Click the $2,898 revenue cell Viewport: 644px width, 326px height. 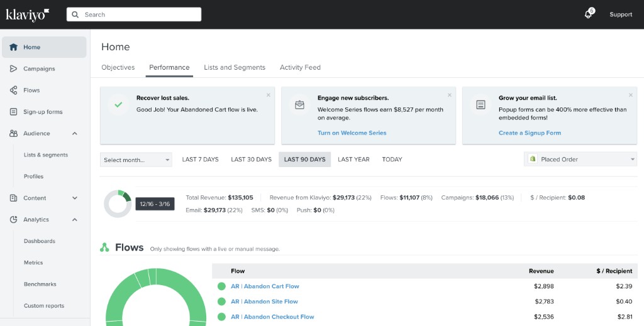click(x=544, y=286)
